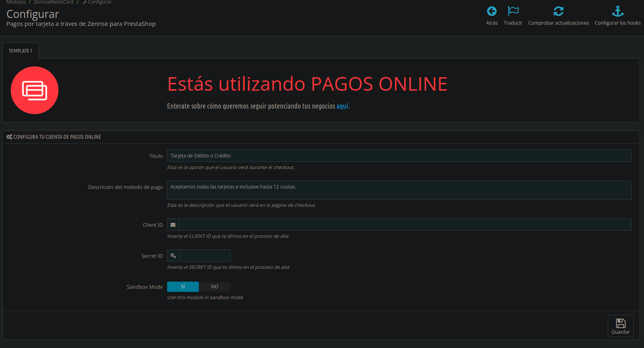Click the envelope icon beside Client ID
The image size is (644, 348).
click(x=173, y=225)
